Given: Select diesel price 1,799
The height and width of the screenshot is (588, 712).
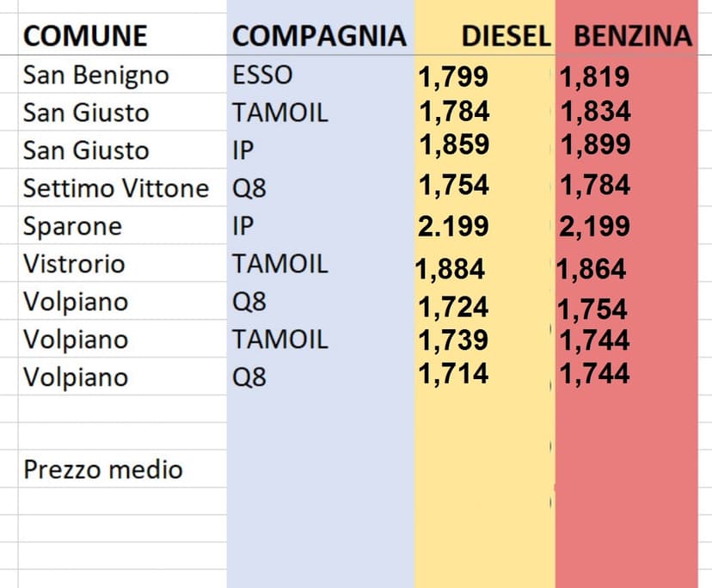Looking at the screenshot, I should coord(453,77).
